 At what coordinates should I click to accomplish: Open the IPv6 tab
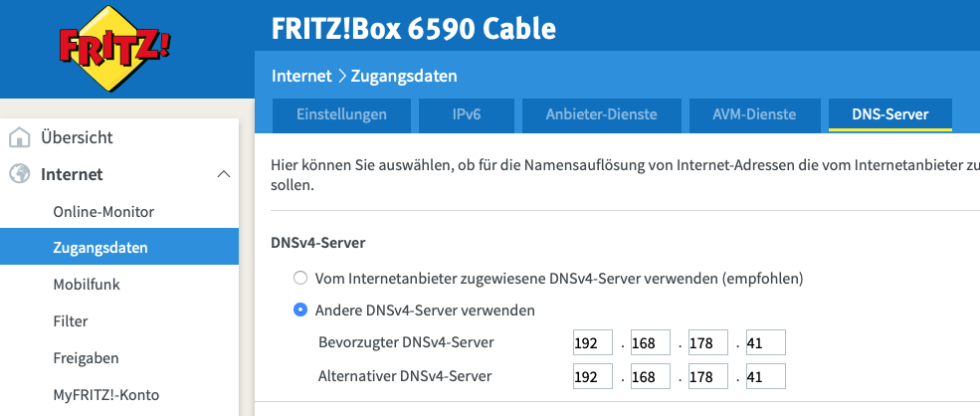466,114
